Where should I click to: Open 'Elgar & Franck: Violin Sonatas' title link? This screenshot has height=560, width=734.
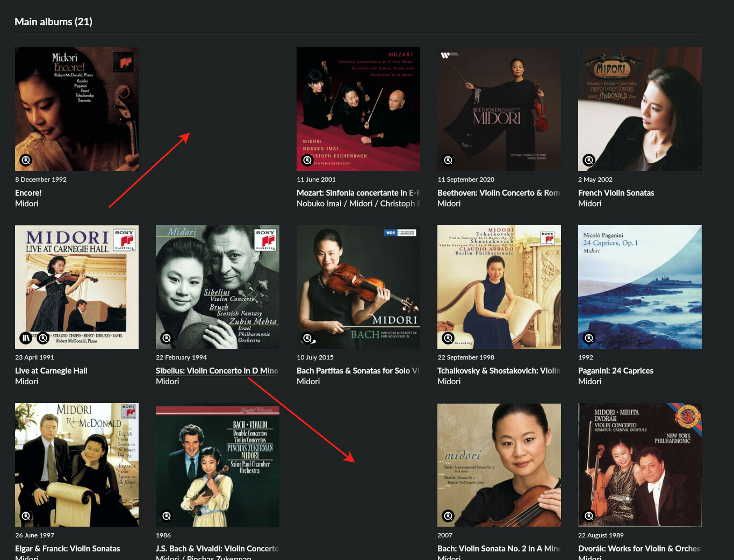[x=68, y=549]
